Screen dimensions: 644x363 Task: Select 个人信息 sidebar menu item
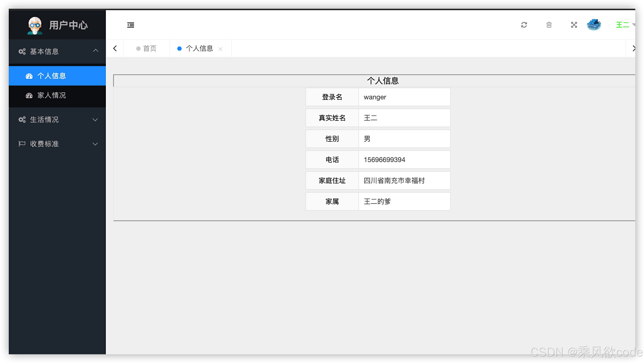(x=51, y=76)
